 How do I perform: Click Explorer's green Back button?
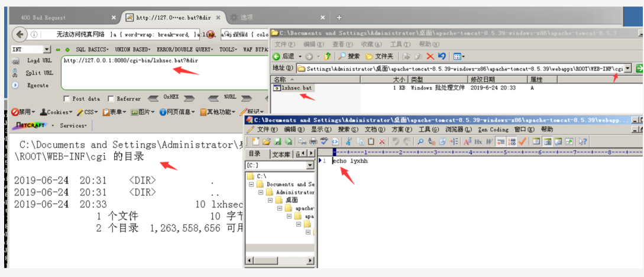click(276, 56)
